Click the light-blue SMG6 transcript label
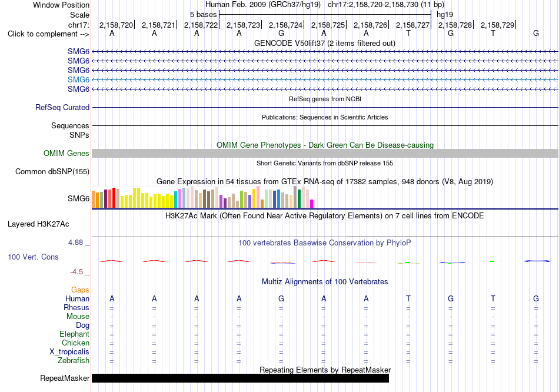Image resolution: width=559 pixels, height=392 pixels. click(78, 79)
